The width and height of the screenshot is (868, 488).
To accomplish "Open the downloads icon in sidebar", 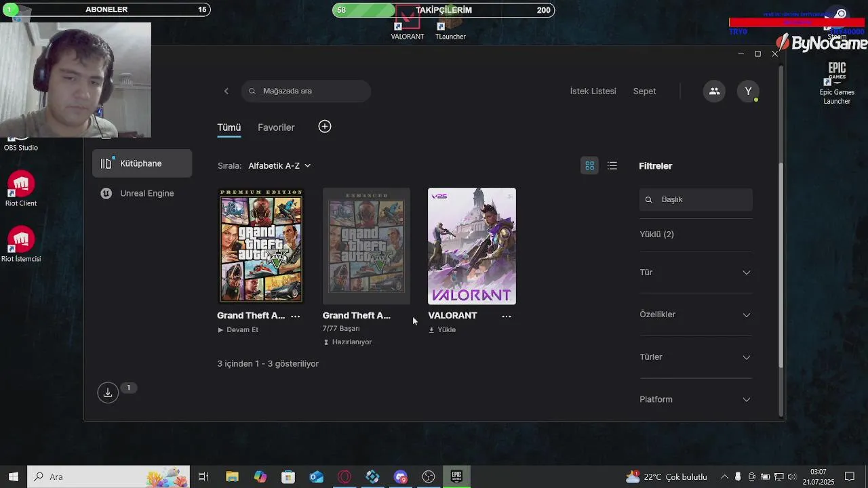I will click(x=108, y=392).
